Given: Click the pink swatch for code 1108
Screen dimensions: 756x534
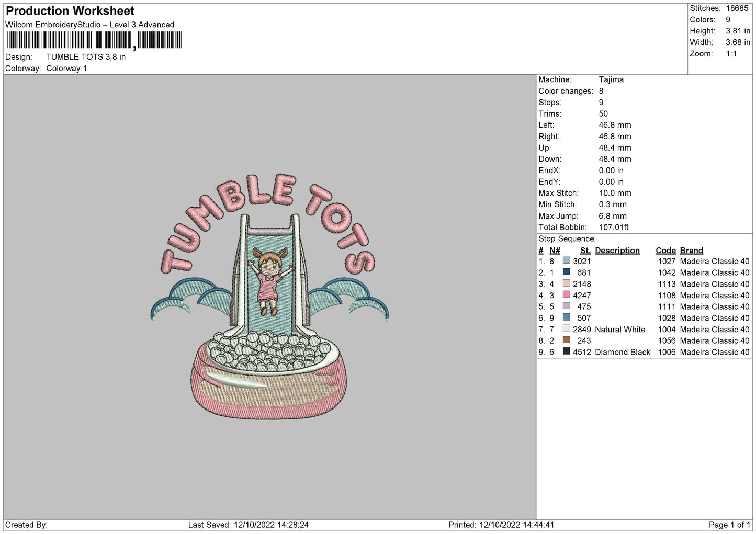Looking at the screenshot, I should 566,295.
